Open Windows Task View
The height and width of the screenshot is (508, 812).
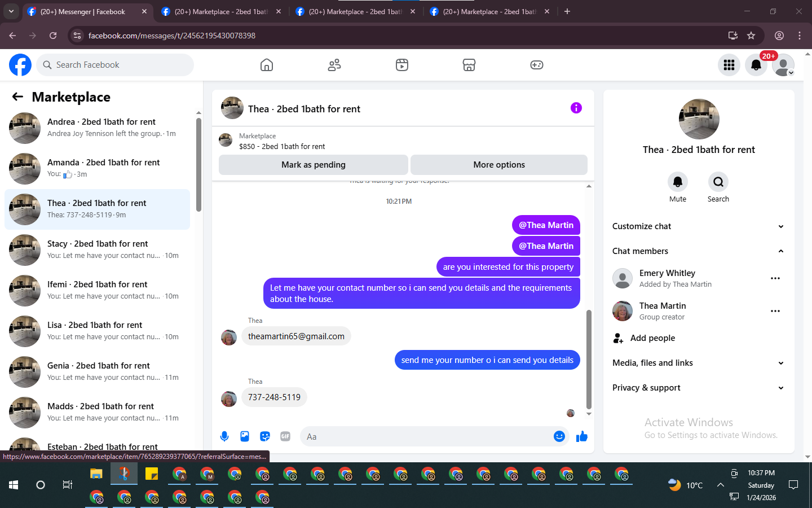pyautogui.click(x=68, y=485)
